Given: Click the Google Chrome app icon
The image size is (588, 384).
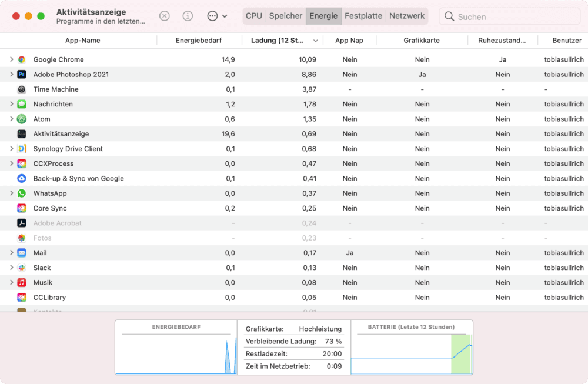Looking at the screenshot, I should click(x=22, y=59).
